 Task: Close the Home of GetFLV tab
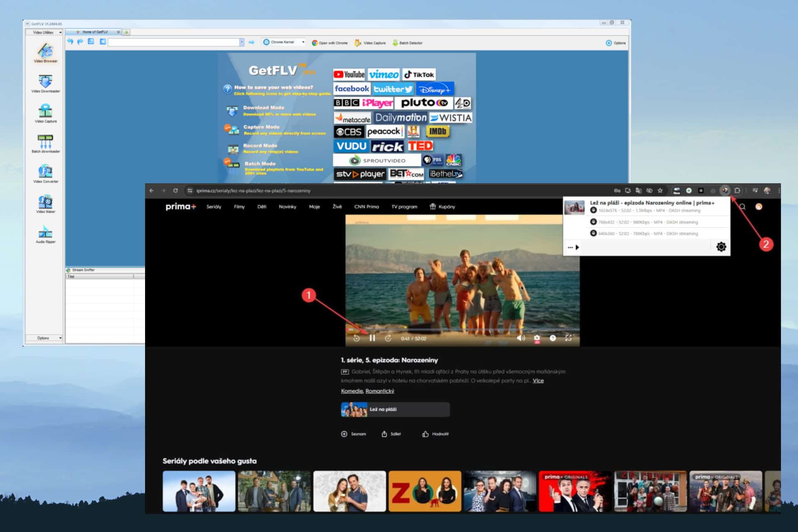point(118,32)
